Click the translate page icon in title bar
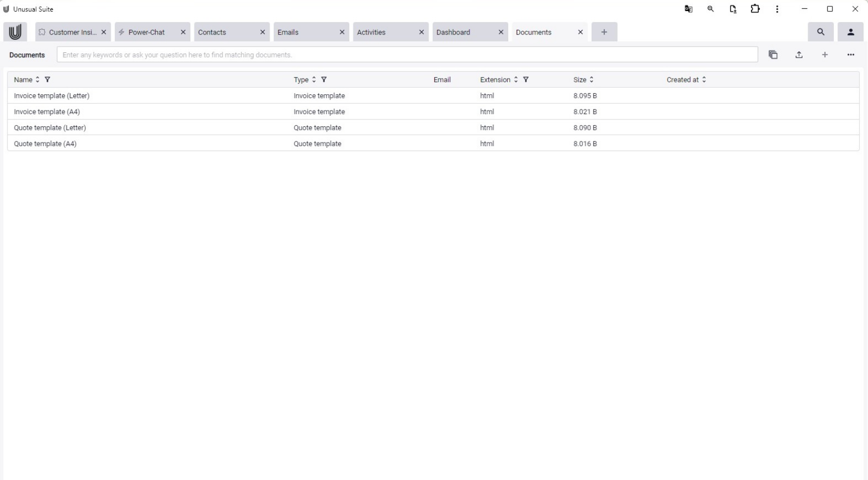Viewport: 868px width, 480px height. (689, 9)
